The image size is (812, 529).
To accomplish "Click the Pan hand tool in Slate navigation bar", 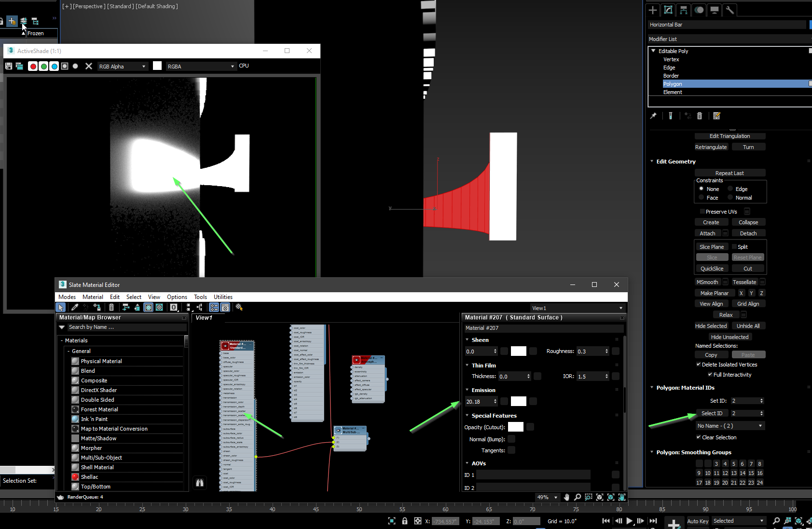I will [566, 497].
